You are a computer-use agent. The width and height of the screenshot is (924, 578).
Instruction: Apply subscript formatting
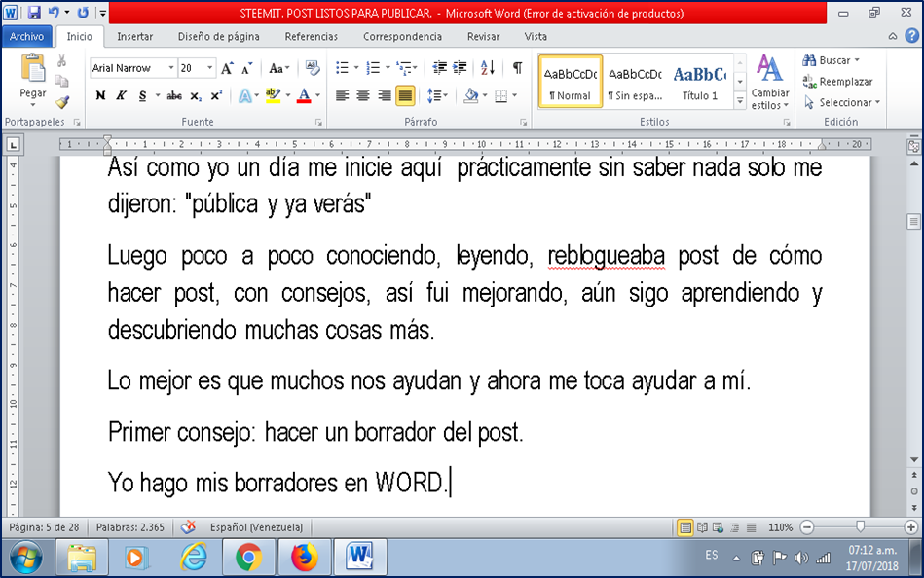197,96
